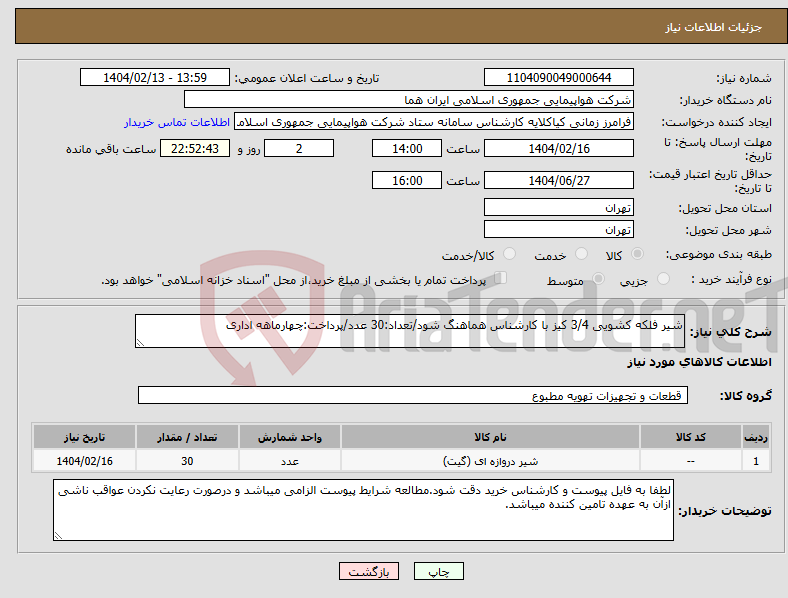This screenshot has width=788, height=598.
Task: Select the کالا radio button
Action: pos(637,254)
